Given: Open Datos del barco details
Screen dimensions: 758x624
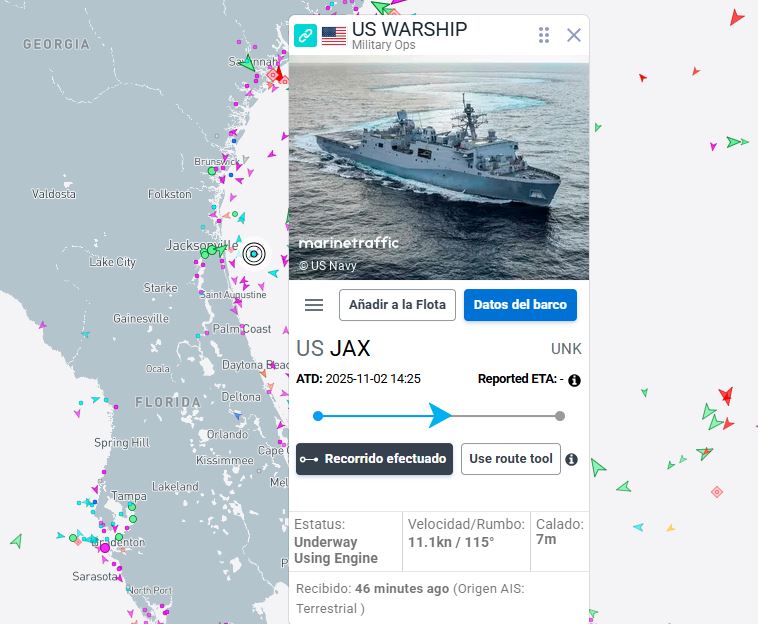Looking at the screenshot, I should [520, 305].
